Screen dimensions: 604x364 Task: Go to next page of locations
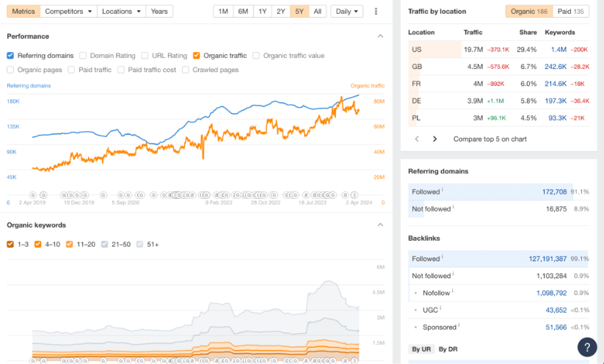pos(434,139)
